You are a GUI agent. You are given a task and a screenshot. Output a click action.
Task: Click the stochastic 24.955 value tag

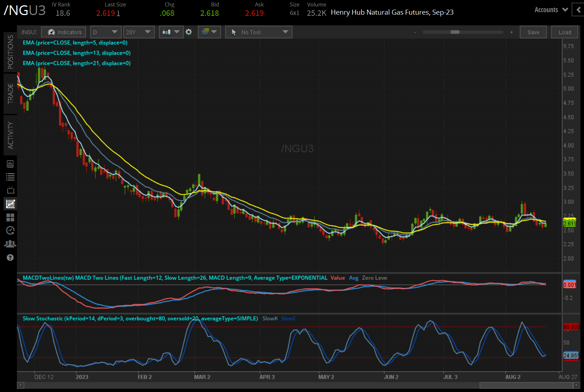[571, 356]
